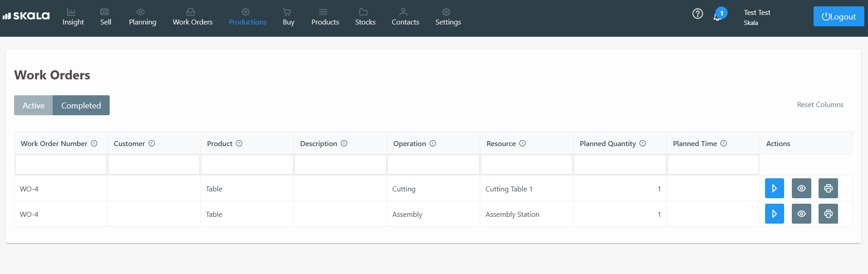This screenshot has width=868, height=274.
Task: View details of WO-4 Cutting row
Action: click(x=801, y=188)
